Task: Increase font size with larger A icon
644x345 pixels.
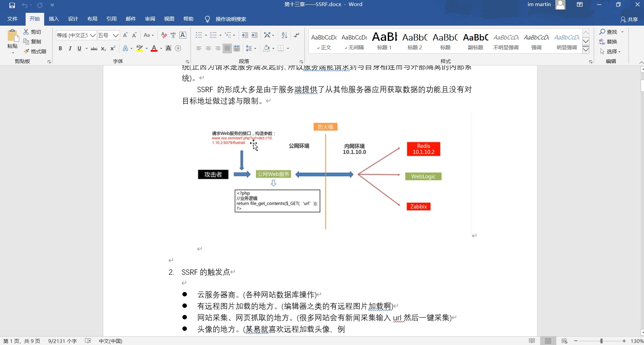Action: [125, 35]
